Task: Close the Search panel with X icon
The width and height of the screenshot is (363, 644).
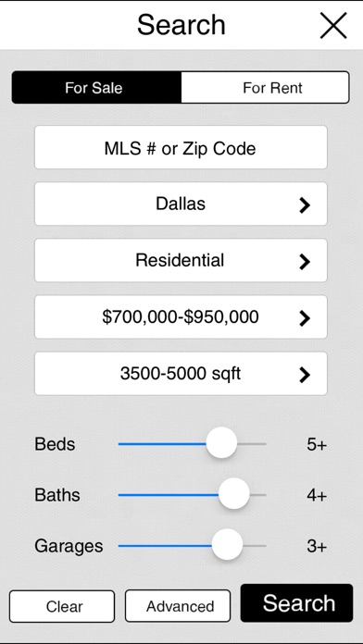Action: [x=333, y=26]
